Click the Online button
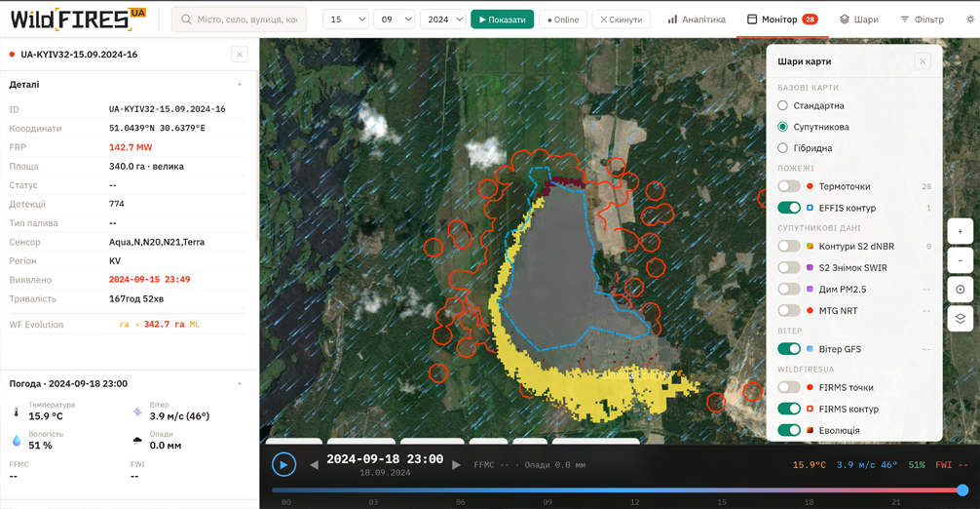The height and width of the screenshot is (509, 980). 562,20
